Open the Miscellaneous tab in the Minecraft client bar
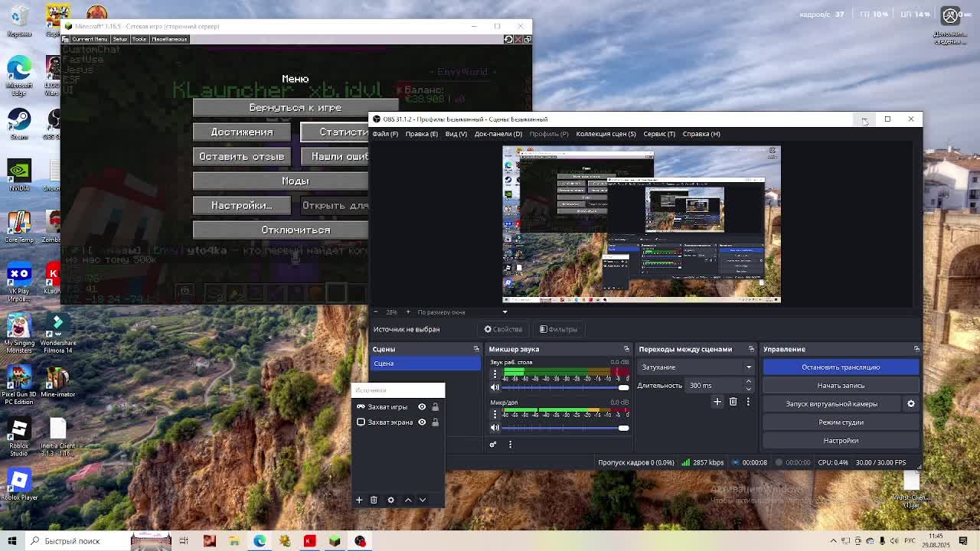The height and width of the screenshot is (551, 980). click(x=169, y=39)
